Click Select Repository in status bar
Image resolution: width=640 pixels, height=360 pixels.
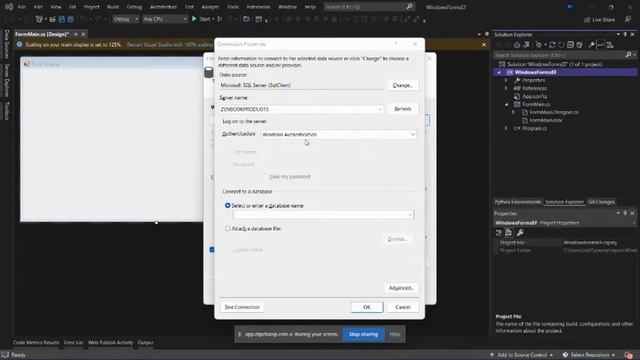[x=589, y=355]
